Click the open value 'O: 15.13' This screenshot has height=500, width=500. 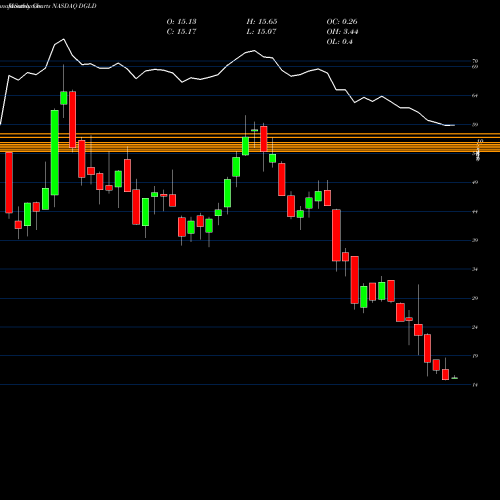(181, 22)
